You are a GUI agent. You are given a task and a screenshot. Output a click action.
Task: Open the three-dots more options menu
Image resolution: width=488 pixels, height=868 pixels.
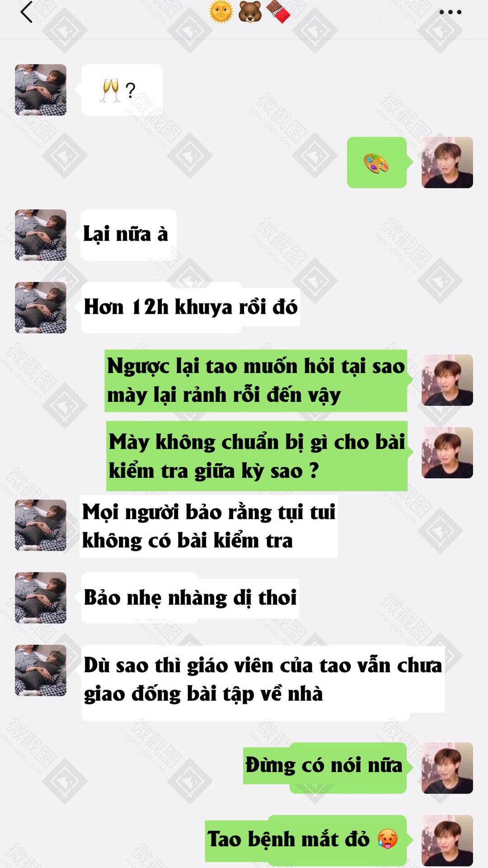point(450,12)
